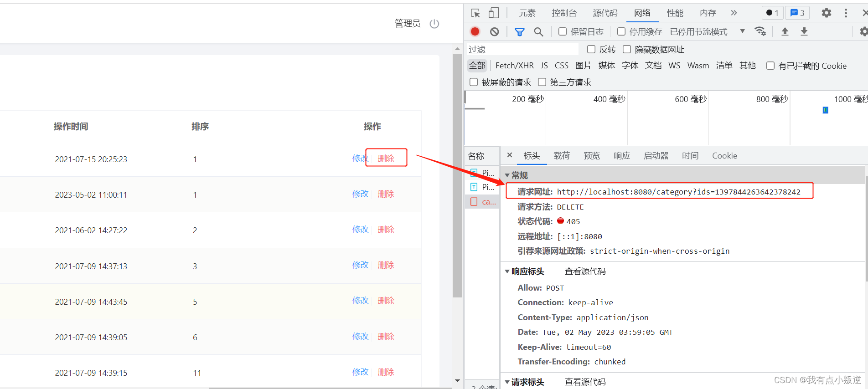This screenshot has height=389, width=868.
Task: Select the failed red ca... request row
Action: [482, 202]
